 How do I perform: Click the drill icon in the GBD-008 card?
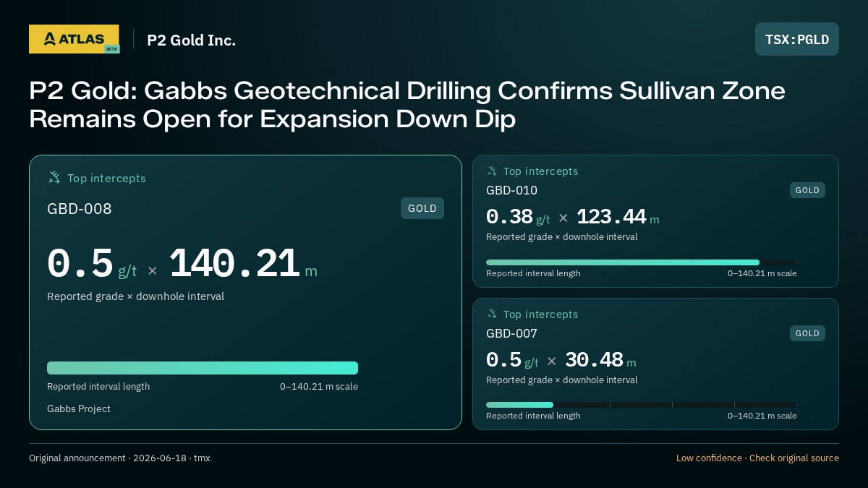pos(54,178)
